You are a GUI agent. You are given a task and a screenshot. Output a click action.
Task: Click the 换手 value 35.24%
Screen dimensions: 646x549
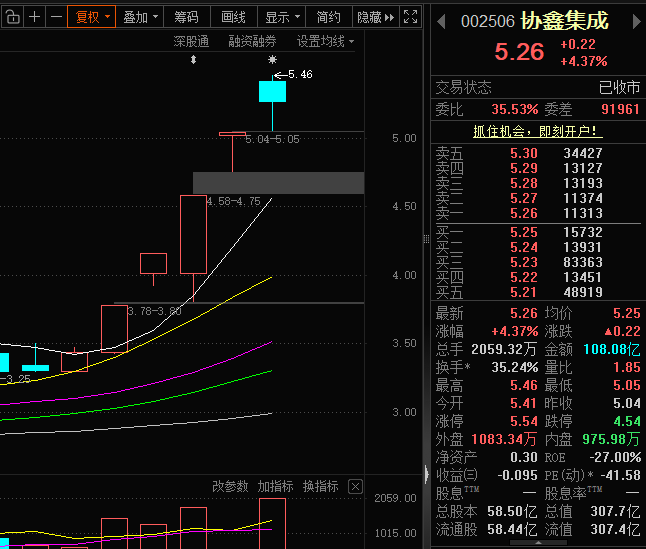click(x=515, y=367)
